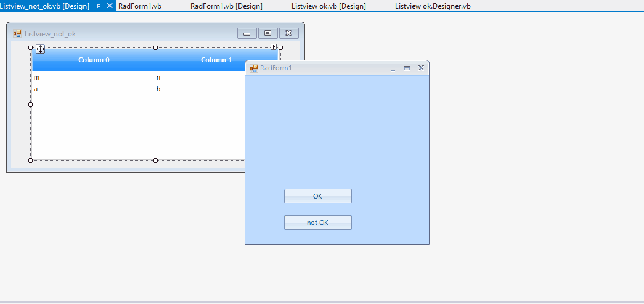Viewport: 644px width, 304px height.
Task: Maximize the RadForm1 window
Action: tap(407, 68)
